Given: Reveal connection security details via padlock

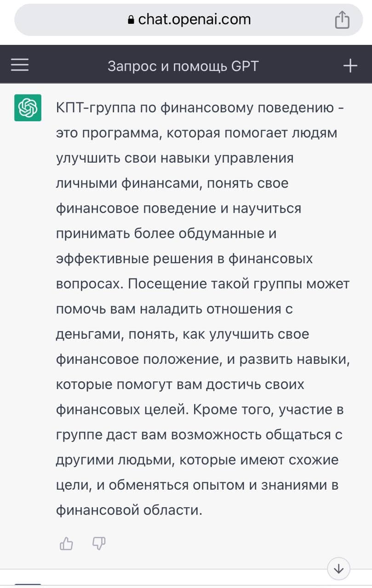Looking at the screenshot, I should 130,19.
